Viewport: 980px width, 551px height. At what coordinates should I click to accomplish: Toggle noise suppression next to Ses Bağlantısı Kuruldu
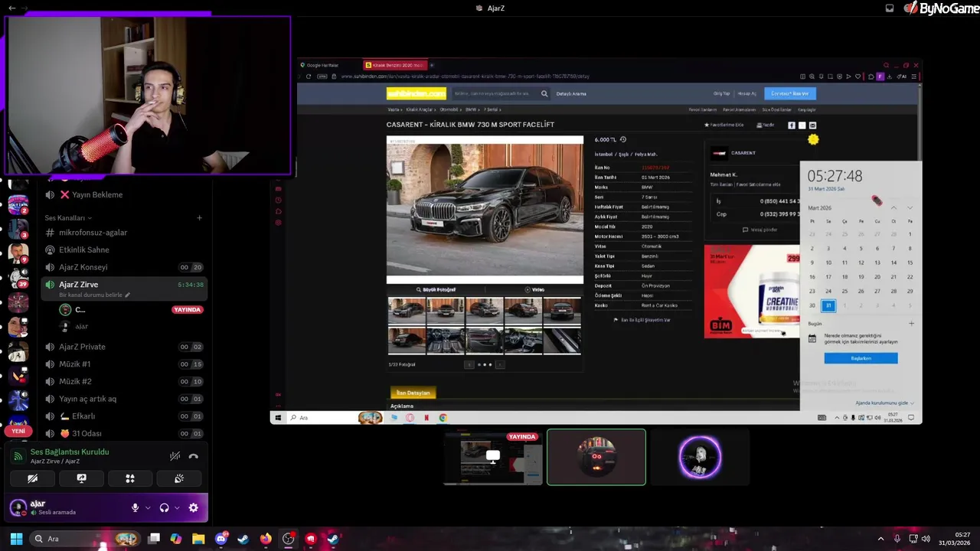(x=175, y=456)
